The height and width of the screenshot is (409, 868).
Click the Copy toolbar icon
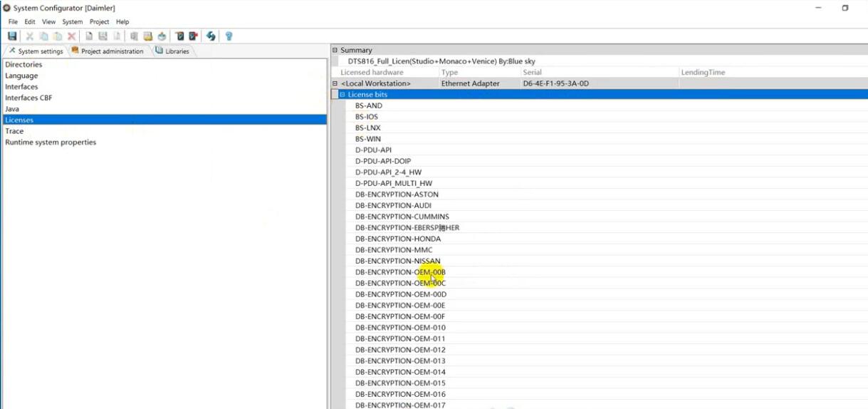(x=44, y=36)
